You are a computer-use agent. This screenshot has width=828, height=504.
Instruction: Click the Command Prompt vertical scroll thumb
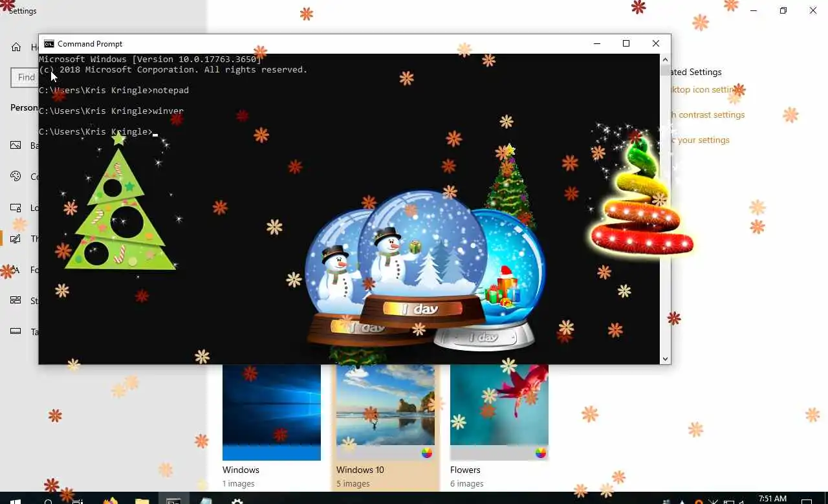point(665,71)
